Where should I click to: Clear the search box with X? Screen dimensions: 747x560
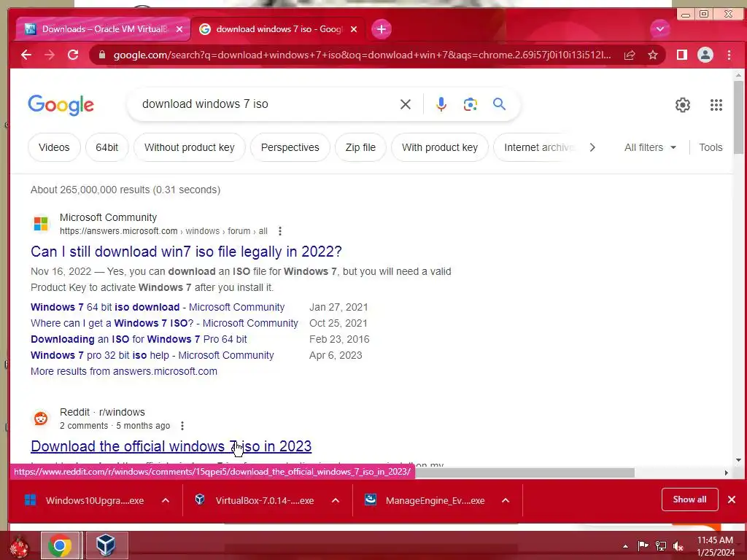(406, 104)
